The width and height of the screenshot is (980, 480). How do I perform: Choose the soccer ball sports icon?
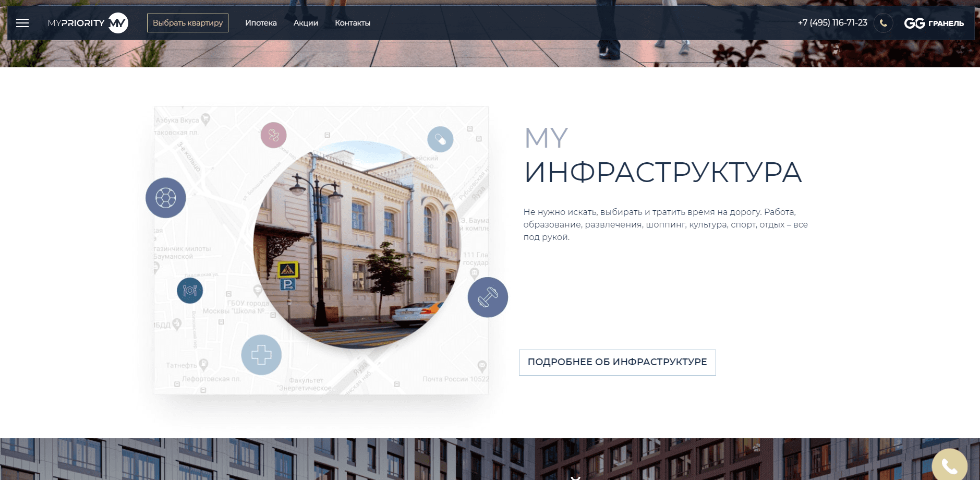[166, 198]
